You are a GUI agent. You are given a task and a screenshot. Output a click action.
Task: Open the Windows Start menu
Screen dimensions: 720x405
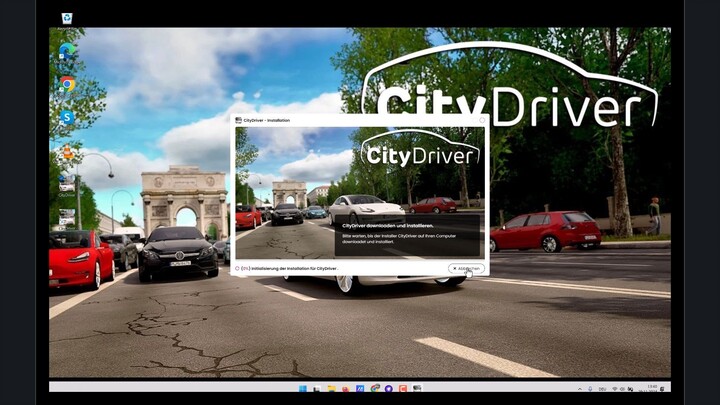point(303,388)
